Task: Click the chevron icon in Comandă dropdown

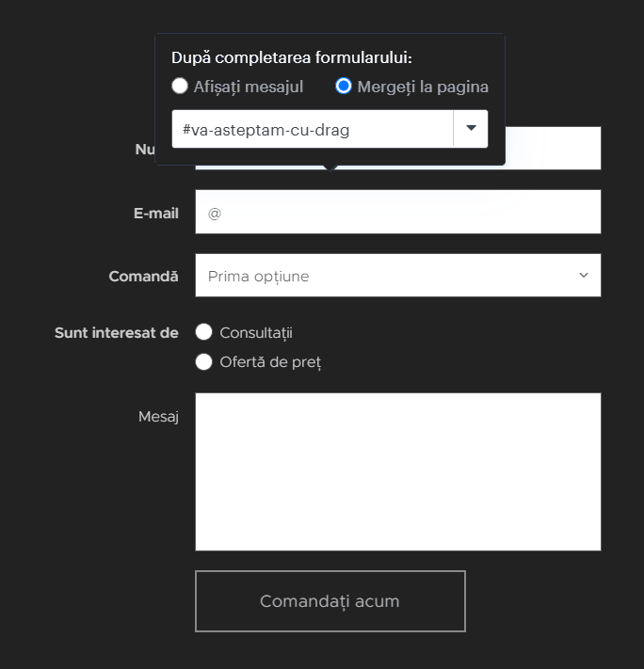Action: [584, 275]
